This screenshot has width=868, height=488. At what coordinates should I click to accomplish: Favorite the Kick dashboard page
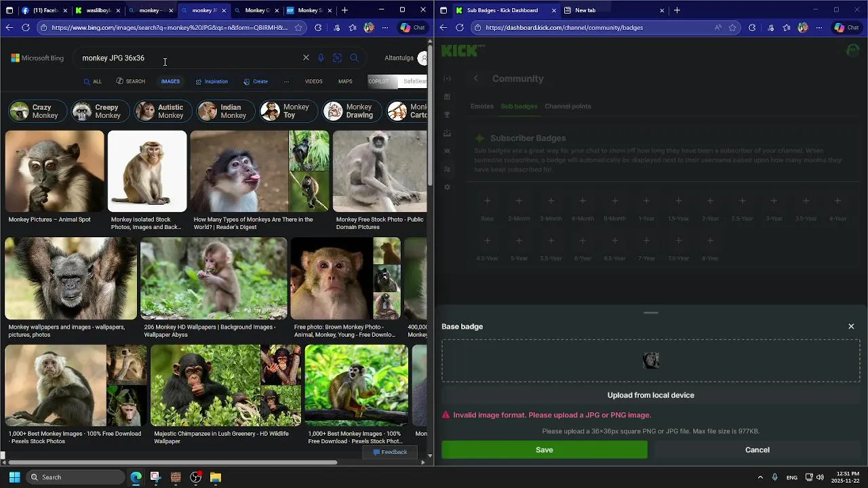point(732,28)
